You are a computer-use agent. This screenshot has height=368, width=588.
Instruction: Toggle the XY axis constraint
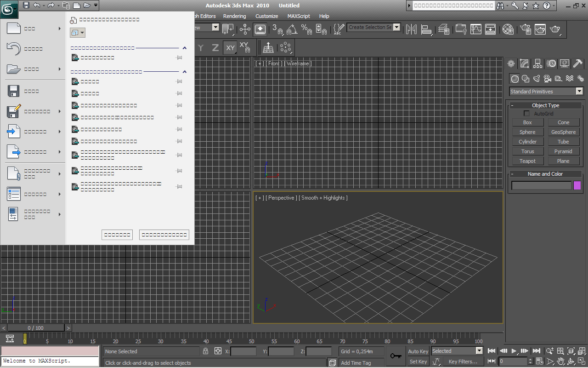231,47
